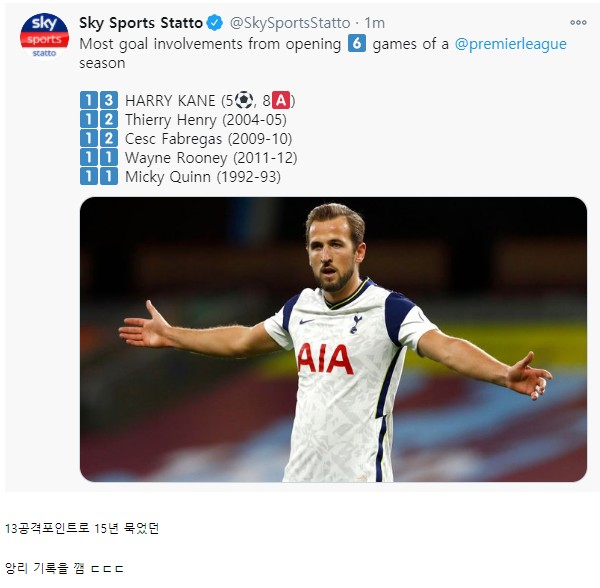Click the Micky Quinn (1992-93) text line
This screenshot has width=600, height=588.
[203, 177]
